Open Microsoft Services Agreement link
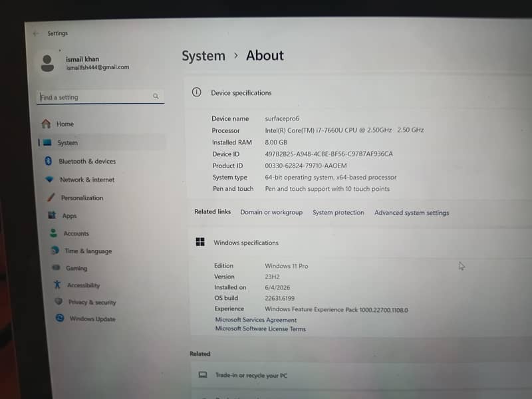This screenshot has width=532, height=399. (256, 320)
